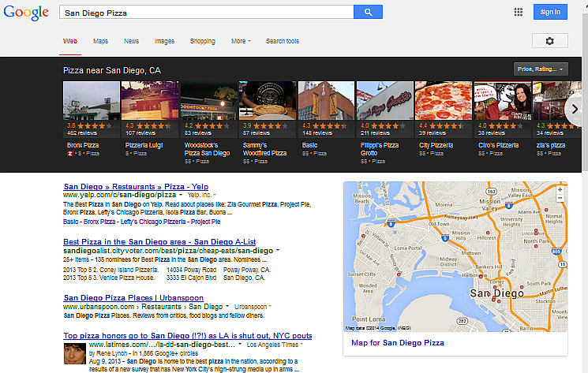Viewport: 588px width, 373px height.
Task: Open the Yelp San Diego Pizza result
Action: coord(136,186)
